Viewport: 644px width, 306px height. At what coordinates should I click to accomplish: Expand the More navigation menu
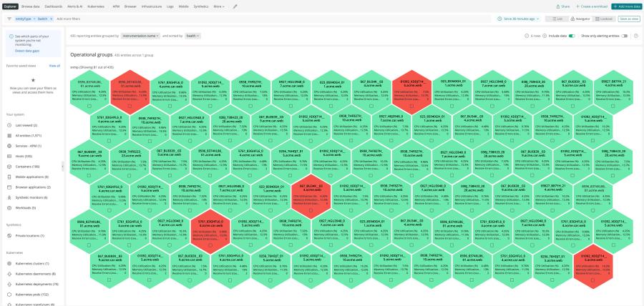pyautogui.click(x=218, y=6)
